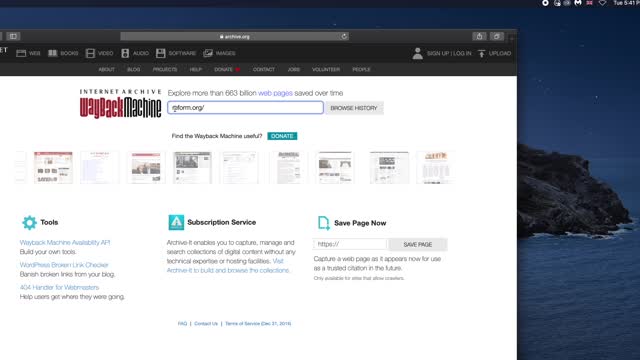Follow the web pages link

pyautogui.click(x=275, y=93)
